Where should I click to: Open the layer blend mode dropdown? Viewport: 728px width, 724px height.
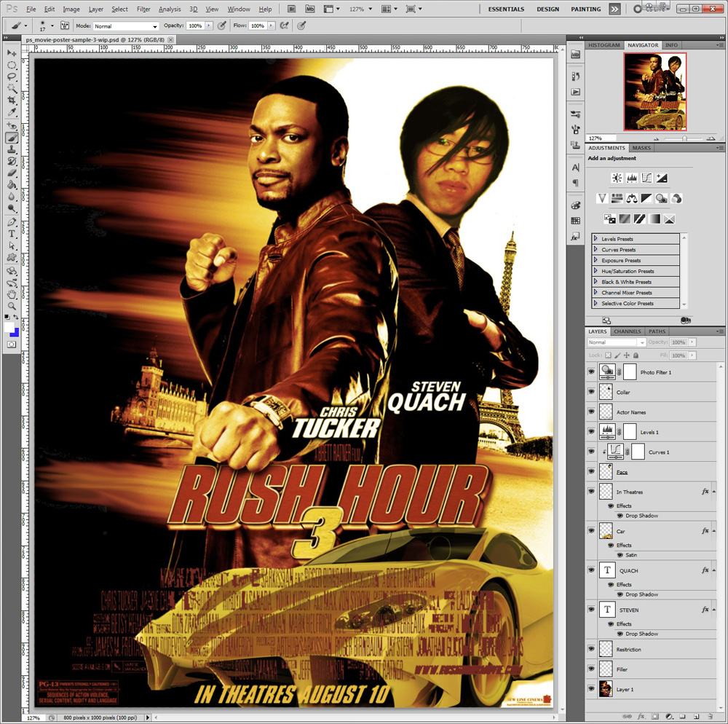(x=617, y=342)
